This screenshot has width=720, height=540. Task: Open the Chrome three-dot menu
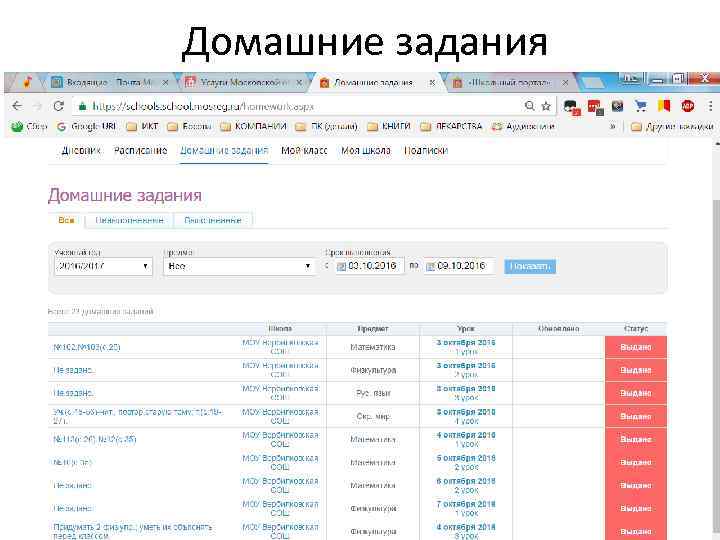(710, 106)
